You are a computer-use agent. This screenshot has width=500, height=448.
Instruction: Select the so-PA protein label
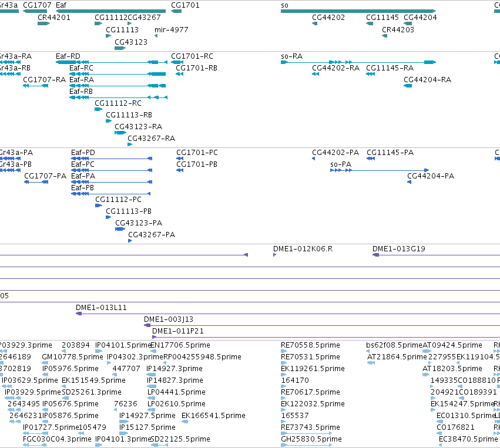[x=341, y=165]
